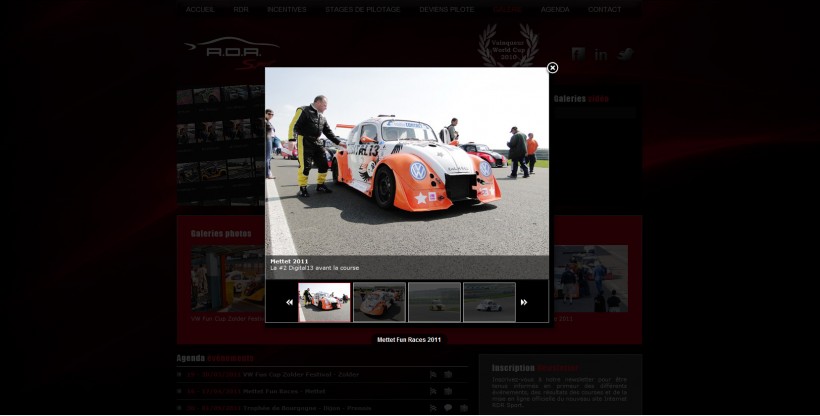Click the Agenda événements heading

tap(215, 358)
